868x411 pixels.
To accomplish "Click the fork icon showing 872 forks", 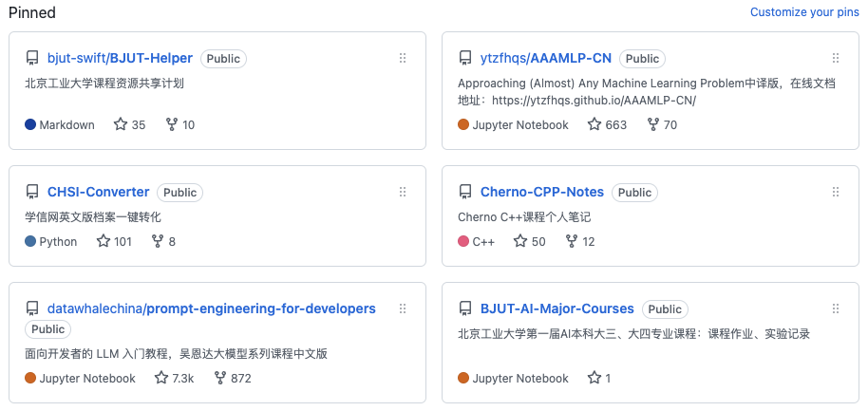I will point(221,378).
